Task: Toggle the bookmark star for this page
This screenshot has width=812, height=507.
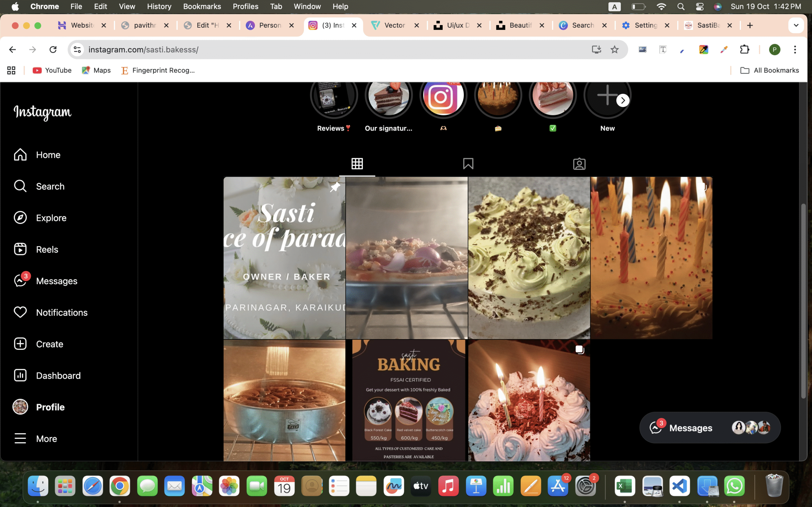Action: (x=614, y=50)
